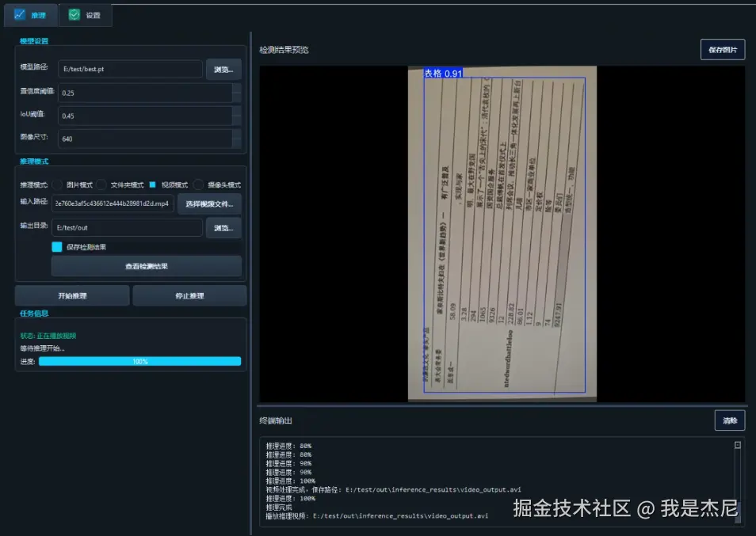The image size is (756, 536).
Task: Open the 设置 (Settings) tab
Action: point(85,14)
